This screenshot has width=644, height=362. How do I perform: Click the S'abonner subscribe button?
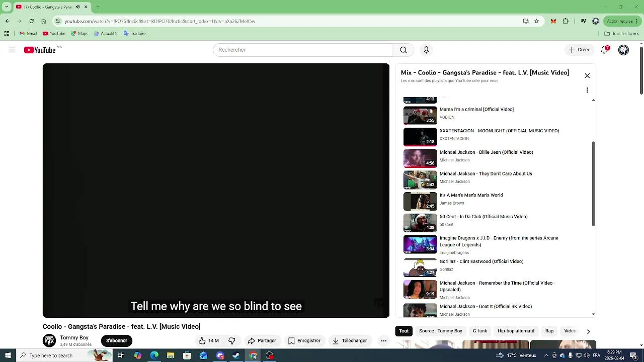[x=116, y=340]
